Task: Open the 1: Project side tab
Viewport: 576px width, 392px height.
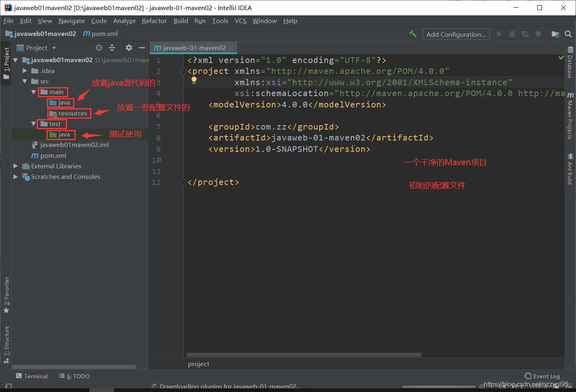Action: pos(6,63)
